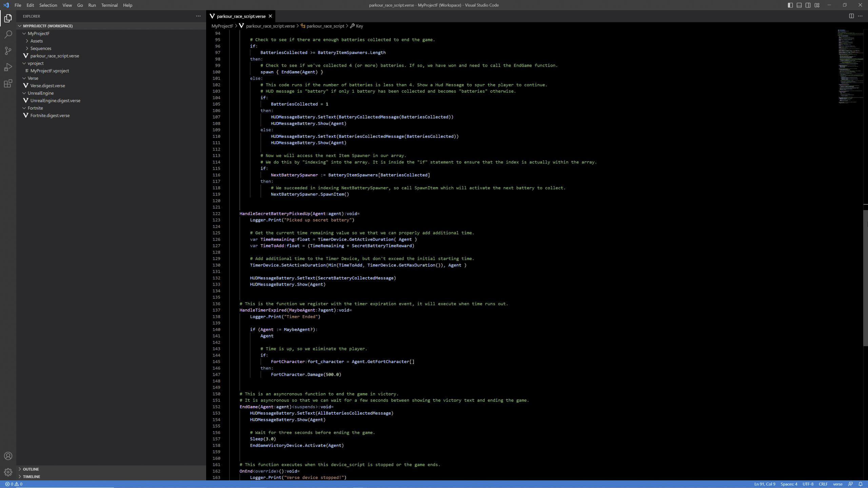The height and width of the screenshot is (488, 868).
Task: Toggle the Panel layout button
Action: [x=799, y=5]
